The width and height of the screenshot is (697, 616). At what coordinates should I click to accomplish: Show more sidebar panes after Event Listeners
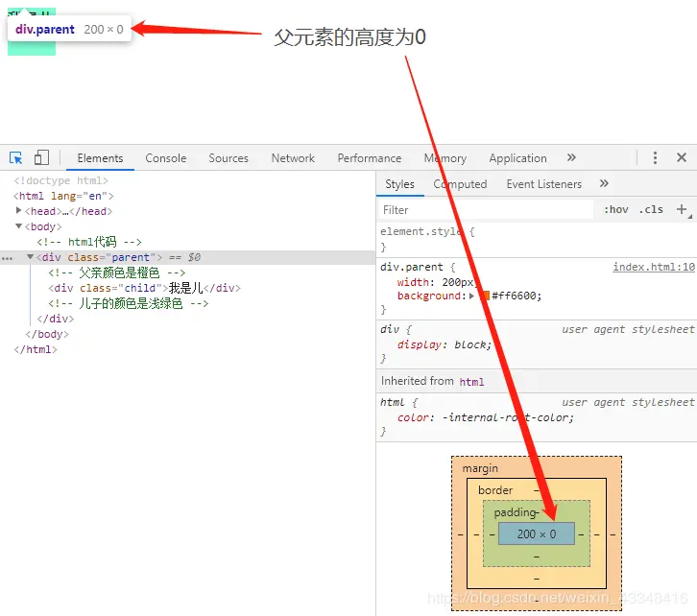604,183
